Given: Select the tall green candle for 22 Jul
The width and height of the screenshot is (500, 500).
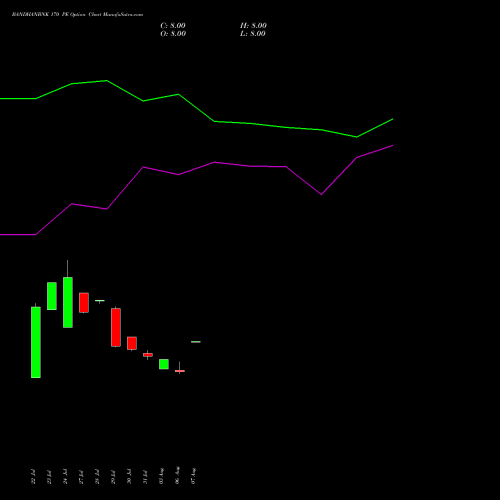Looking at the screenshot, I should (x=36, y=342).
